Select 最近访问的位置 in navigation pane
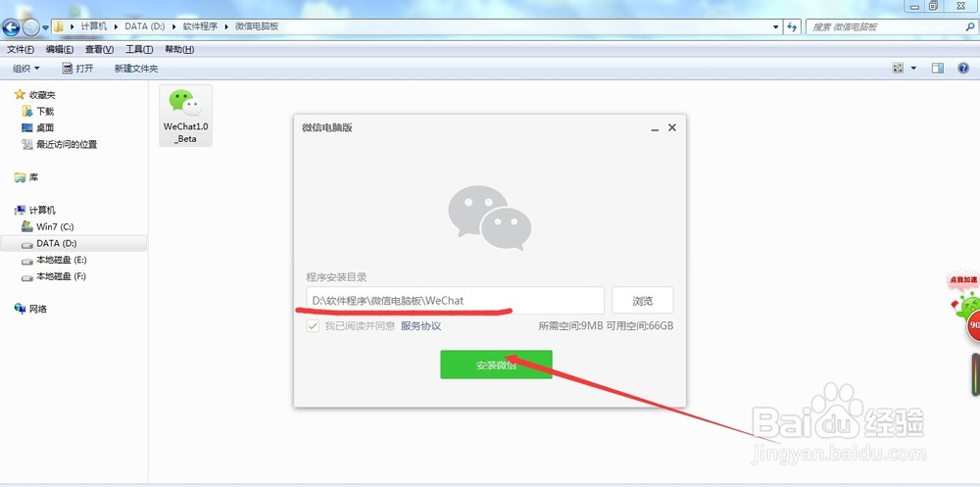Image resolution: width=980 pixels, height=487 pixels. [x=60, y=144]
